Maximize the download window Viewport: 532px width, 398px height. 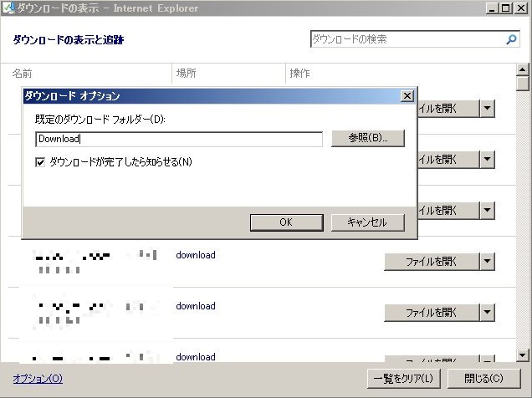coord(505,8)
